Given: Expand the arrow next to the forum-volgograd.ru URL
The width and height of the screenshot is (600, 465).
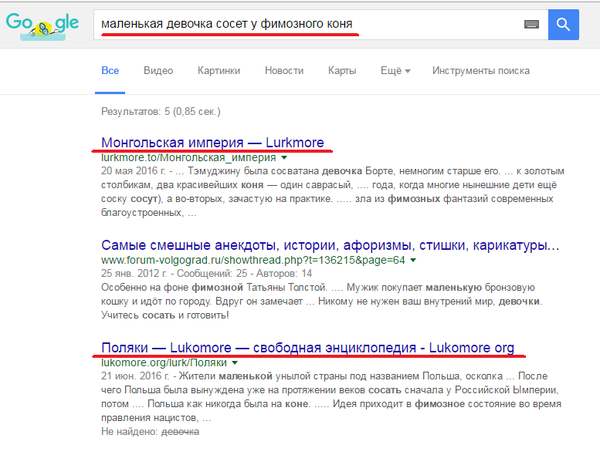Looking at the screenshot, I should point(413,260).
